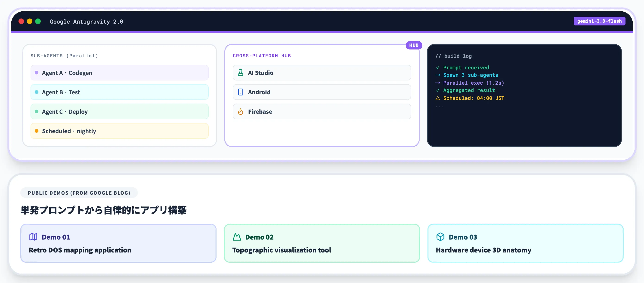Click the purple HUB badge
Screen dimensions: 644x283
pos(414,45)
